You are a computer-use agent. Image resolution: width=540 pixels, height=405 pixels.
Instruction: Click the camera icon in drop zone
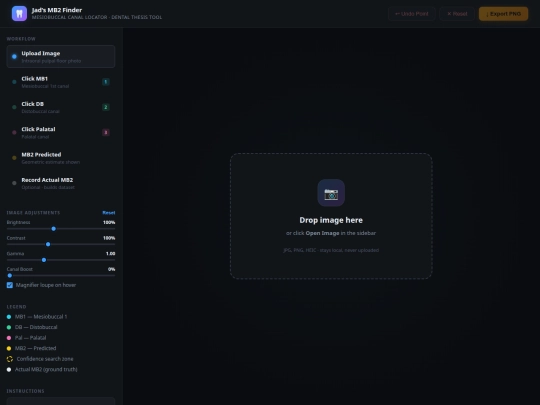331,193
